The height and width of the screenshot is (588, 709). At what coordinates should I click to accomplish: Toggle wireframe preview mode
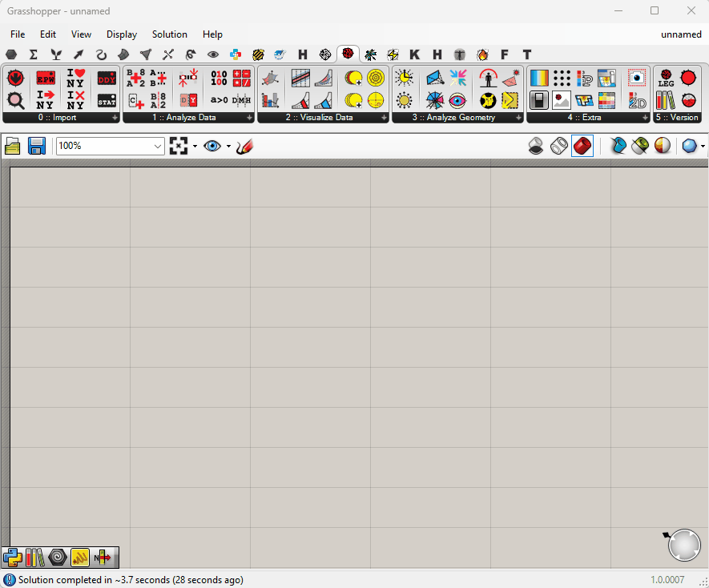pos(559,146)
